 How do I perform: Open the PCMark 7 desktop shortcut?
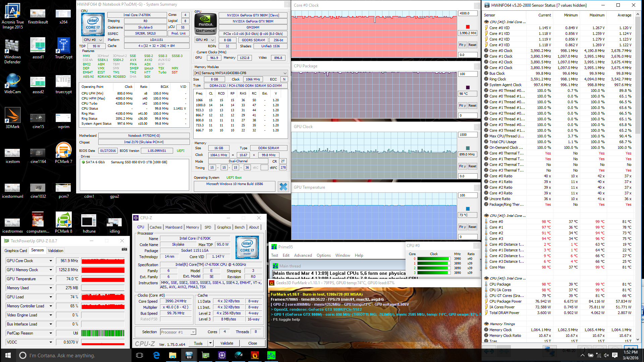pyautogui.click(x=63, y=153)
